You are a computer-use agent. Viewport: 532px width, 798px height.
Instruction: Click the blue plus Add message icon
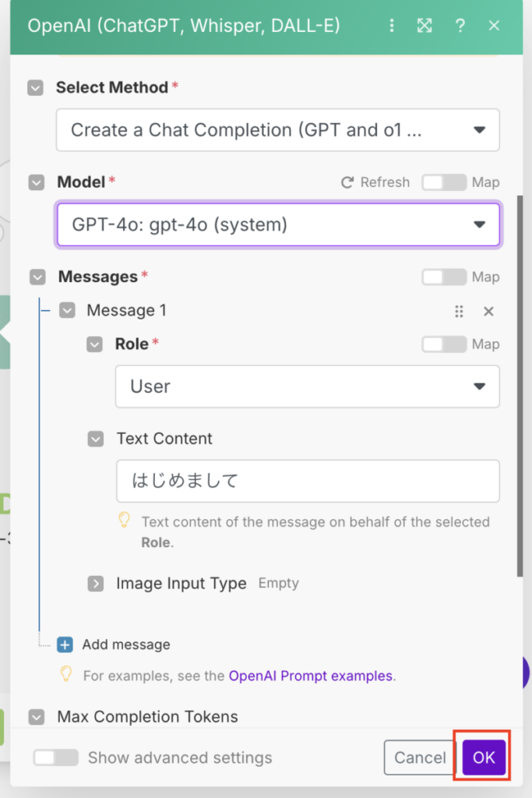point(65,644)
